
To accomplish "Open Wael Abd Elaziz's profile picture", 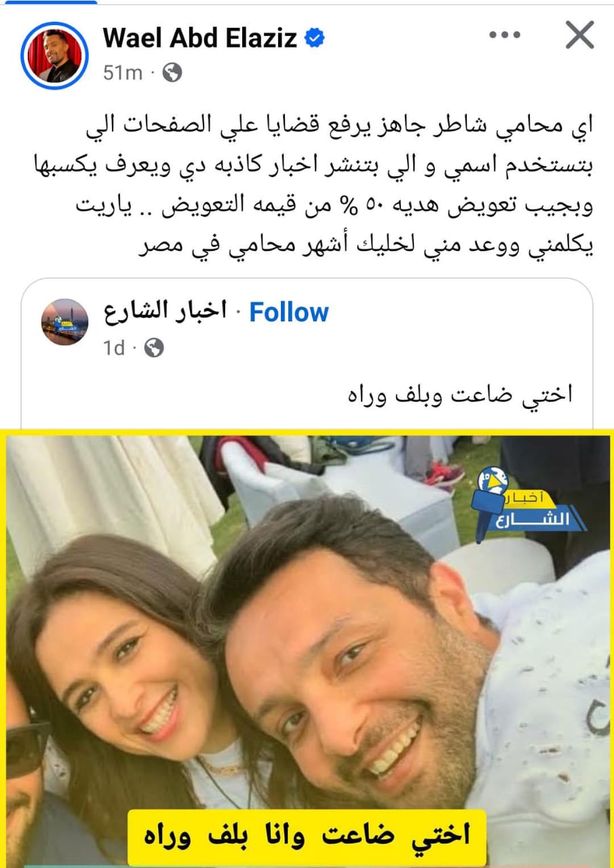I will click(x=52, y=56).
